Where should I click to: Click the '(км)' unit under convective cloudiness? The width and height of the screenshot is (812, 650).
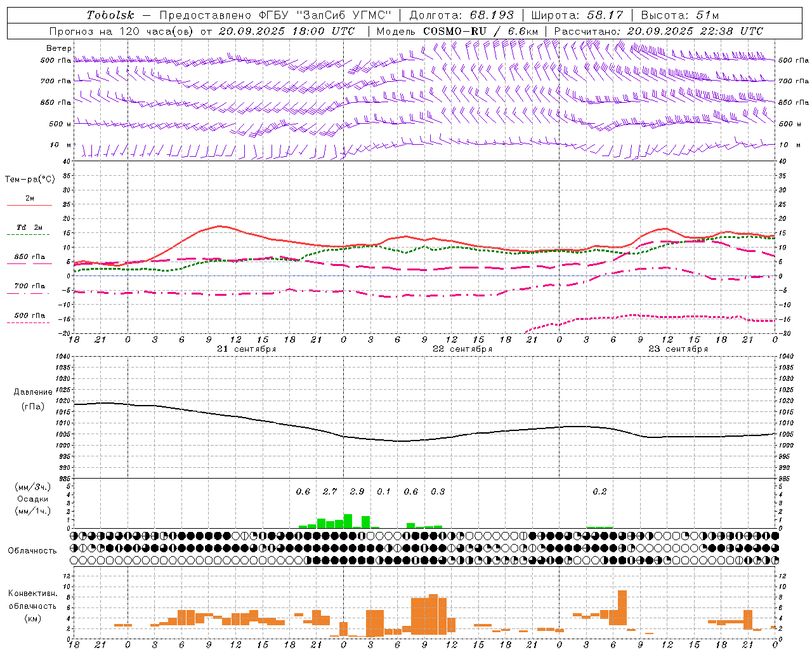pyautogui.click(x=34, y=618)
